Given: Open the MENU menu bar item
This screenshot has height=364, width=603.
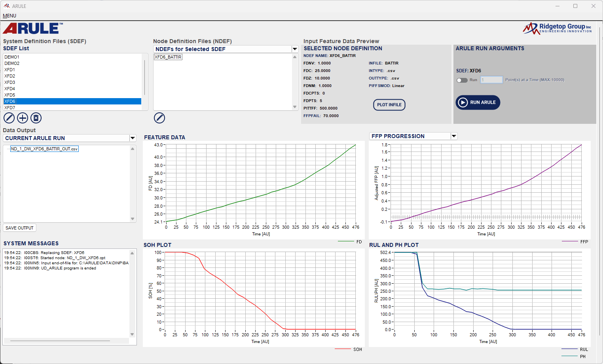Looking at the screenshot, I should pos(9,16).
